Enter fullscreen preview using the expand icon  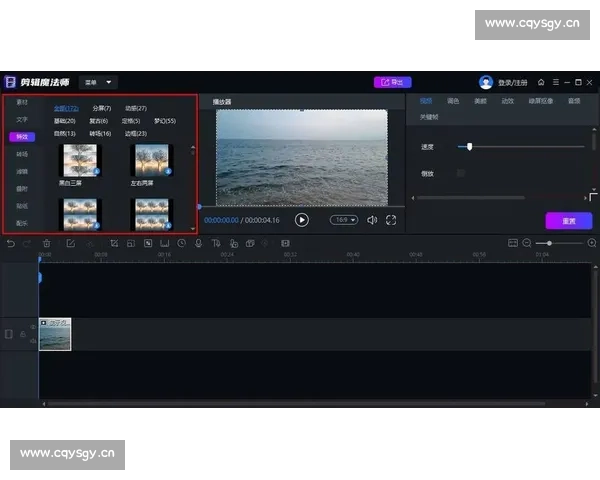click(x=391, y=220)
